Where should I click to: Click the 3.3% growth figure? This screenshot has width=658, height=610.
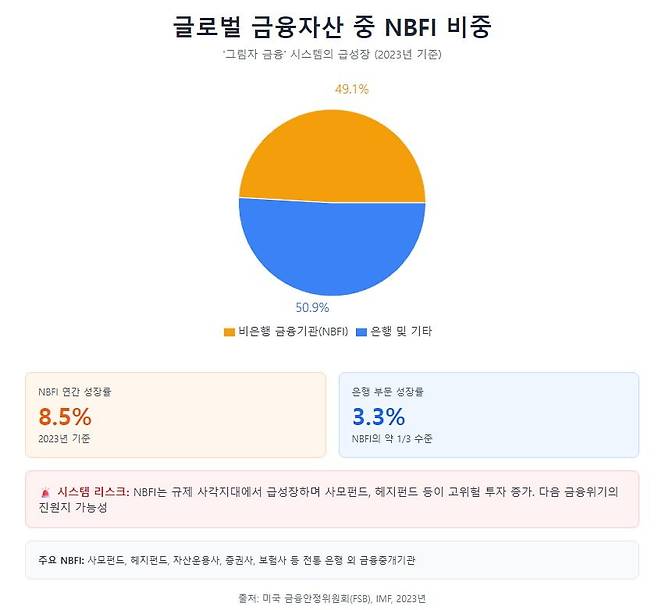click(379, 416)
